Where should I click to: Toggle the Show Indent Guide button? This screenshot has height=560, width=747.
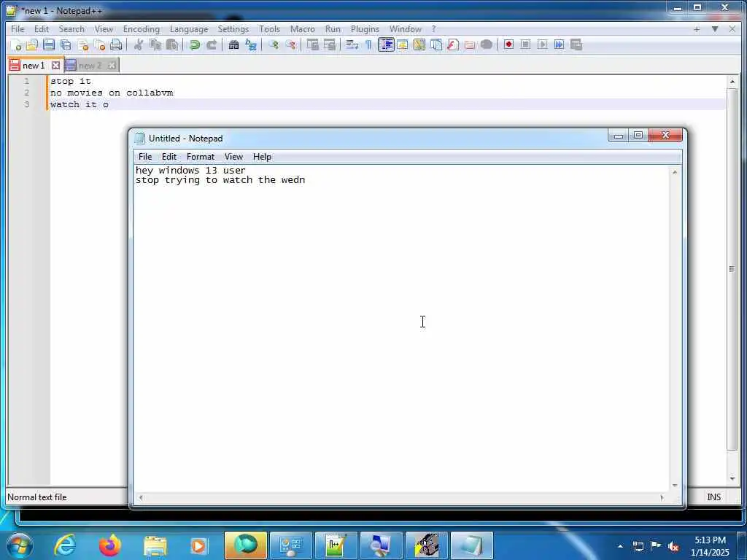(386, 44)
